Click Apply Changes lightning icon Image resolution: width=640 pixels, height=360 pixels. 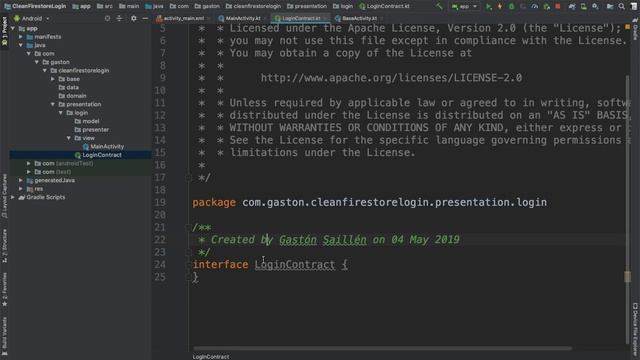[x=500, y=7]
